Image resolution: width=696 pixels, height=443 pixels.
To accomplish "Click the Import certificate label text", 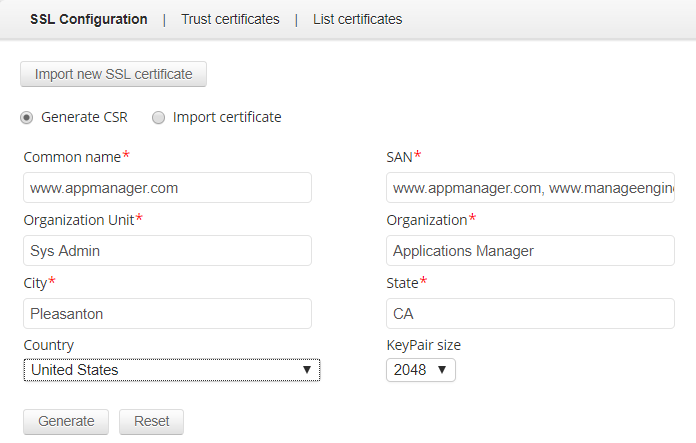I will point(227,118).
